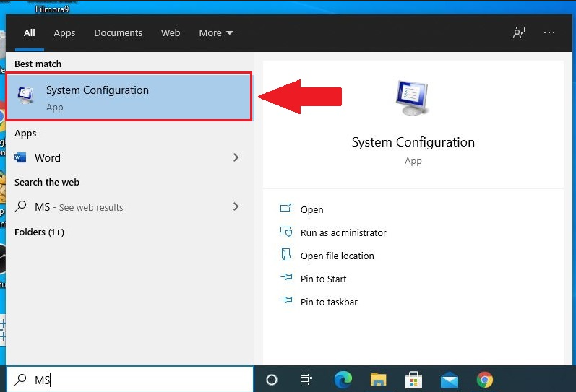Click the Open file location icon
This screenshot has width=576, height=392.
tap(285, 254)
